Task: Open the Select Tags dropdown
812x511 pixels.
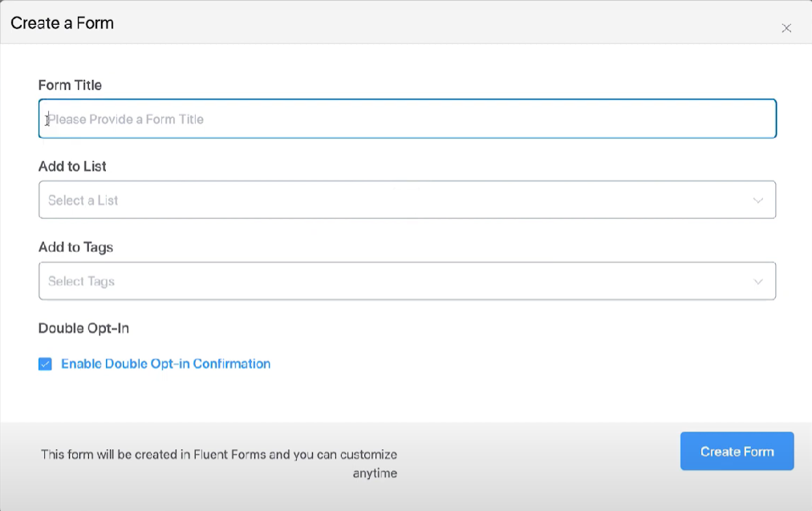Action: tap(408, 281)
